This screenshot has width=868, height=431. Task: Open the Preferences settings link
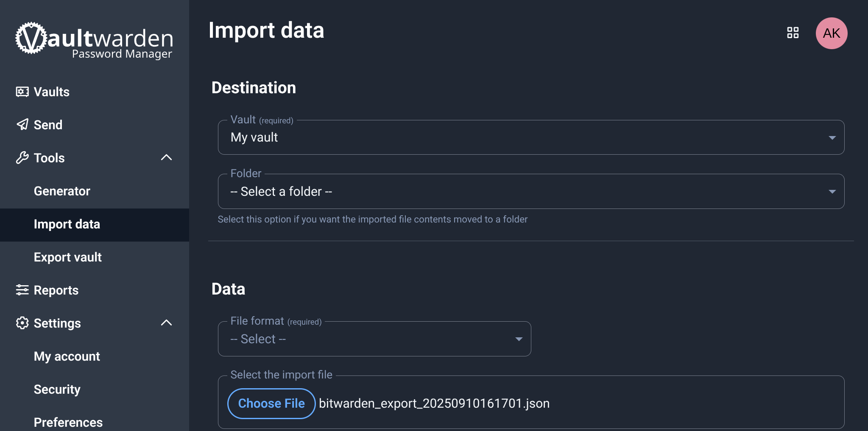click(68, 422)
